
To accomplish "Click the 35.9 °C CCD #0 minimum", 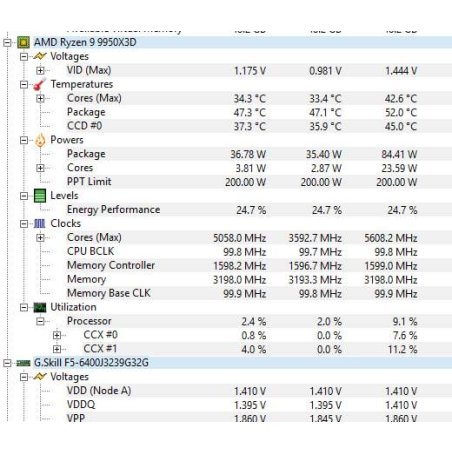I will tap(325, 126).
